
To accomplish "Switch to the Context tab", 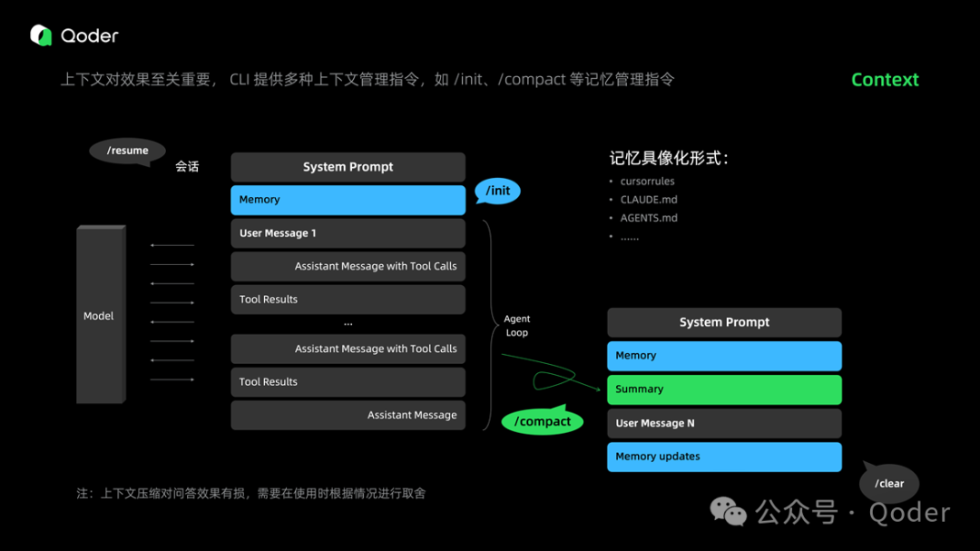I will click(x=884, y=80).
